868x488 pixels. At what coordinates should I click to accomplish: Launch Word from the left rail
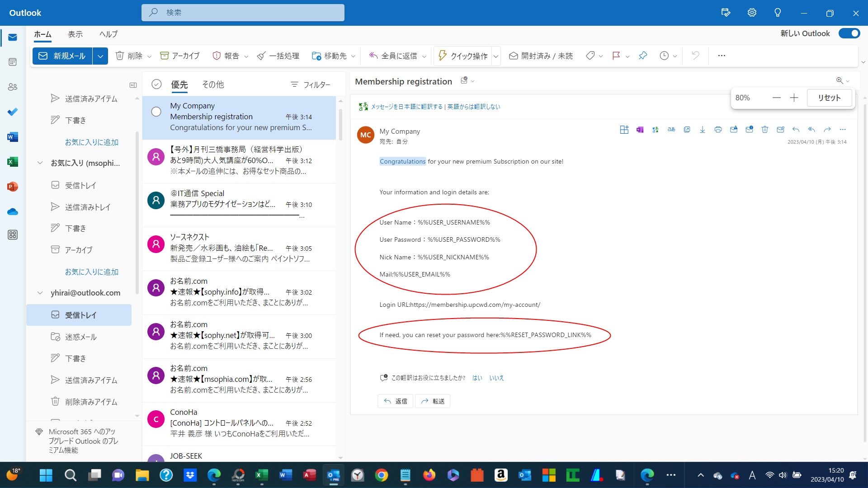coord(13,137)
